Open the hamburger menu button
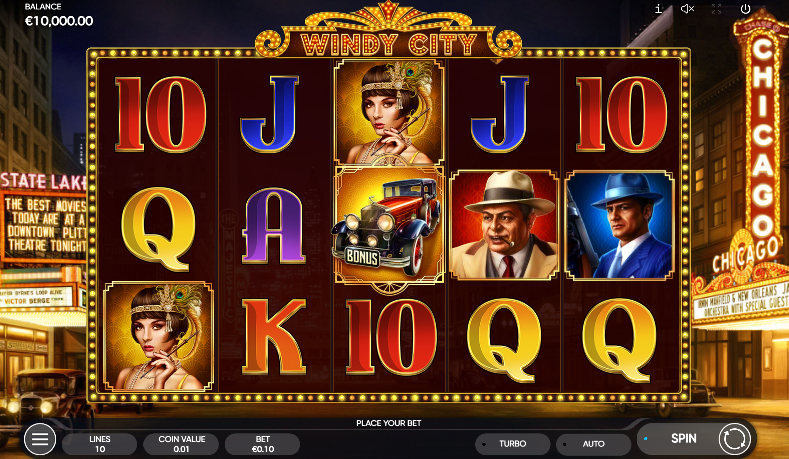This screenshot has width=789, height=459. pos(40,439)
